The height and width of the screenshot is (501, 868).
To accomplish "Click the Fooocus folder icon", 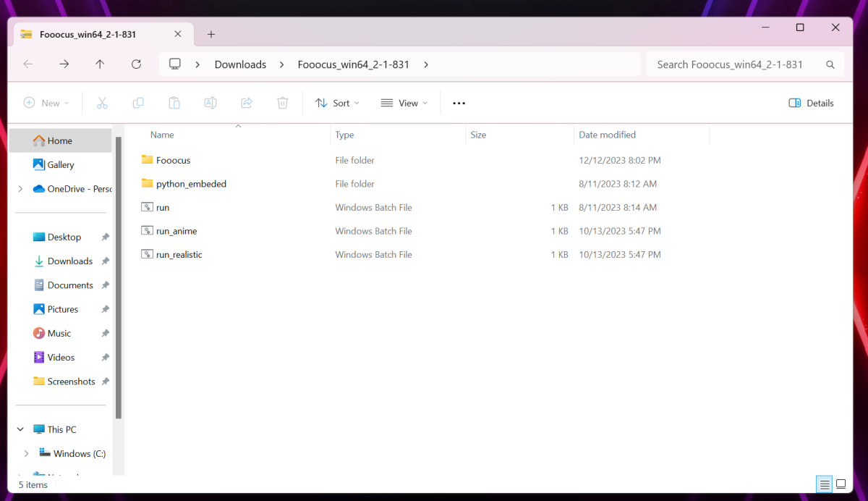I will (147, 160).
